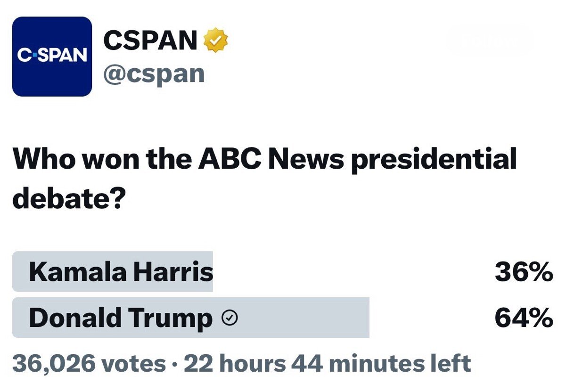Open the C-SPAN profile avatar
The height and width of the screenshot is (392, 582).
[52, 57]
